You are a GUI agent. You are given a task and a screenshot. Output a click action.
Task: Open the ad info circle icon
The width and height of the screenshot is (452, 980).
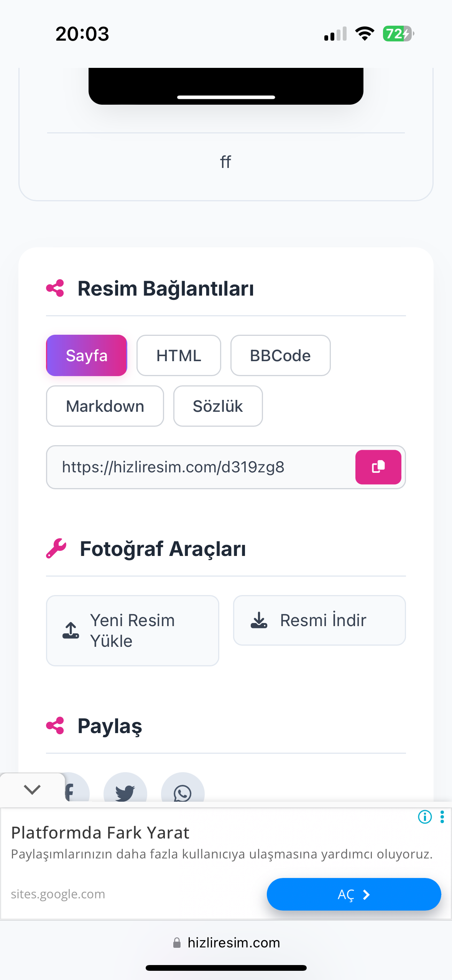coord(425,817)
